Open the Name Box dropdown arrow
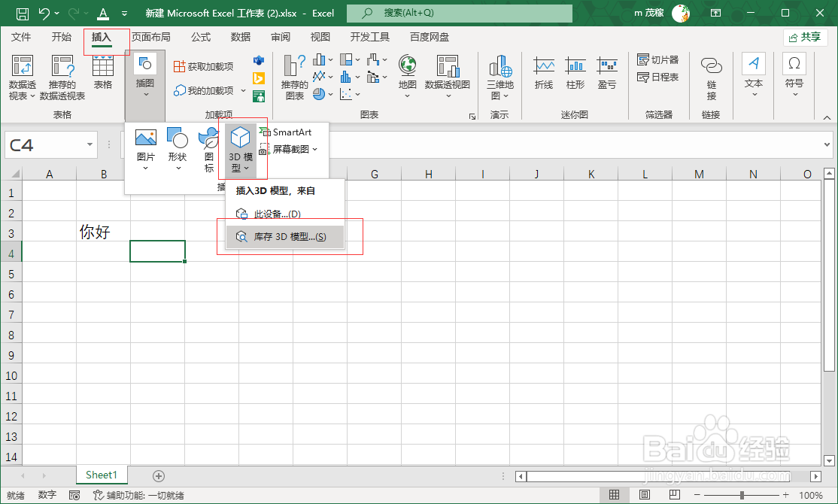The height and width of the screenshot is (504, 838). pos(90,144)
